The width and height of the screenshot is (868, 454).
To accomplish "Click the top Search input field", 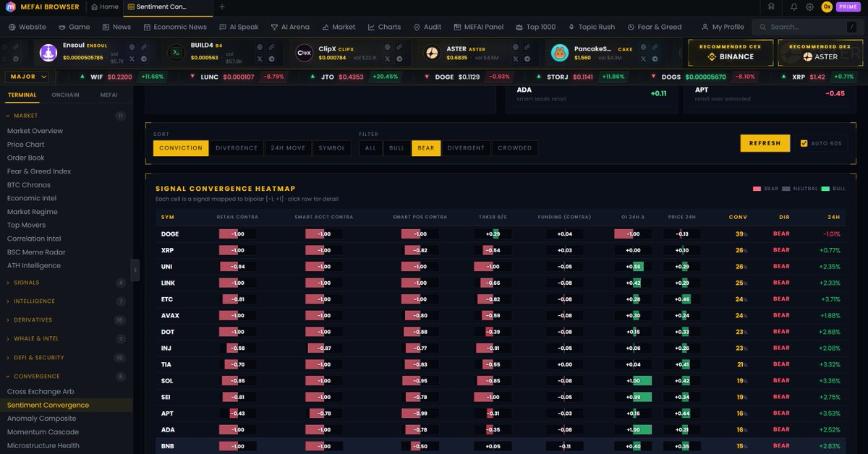I will click(807, 27).
